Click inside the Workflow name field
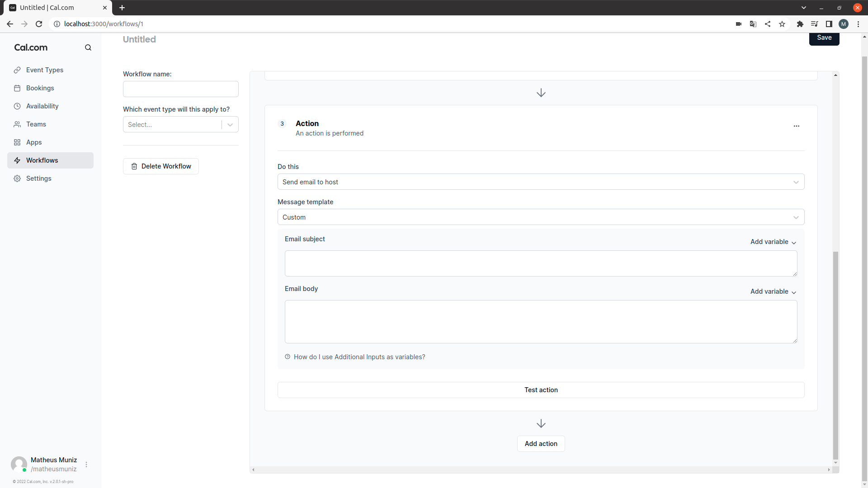The height and width of the screenshot is (488, 868). point(180,89)
